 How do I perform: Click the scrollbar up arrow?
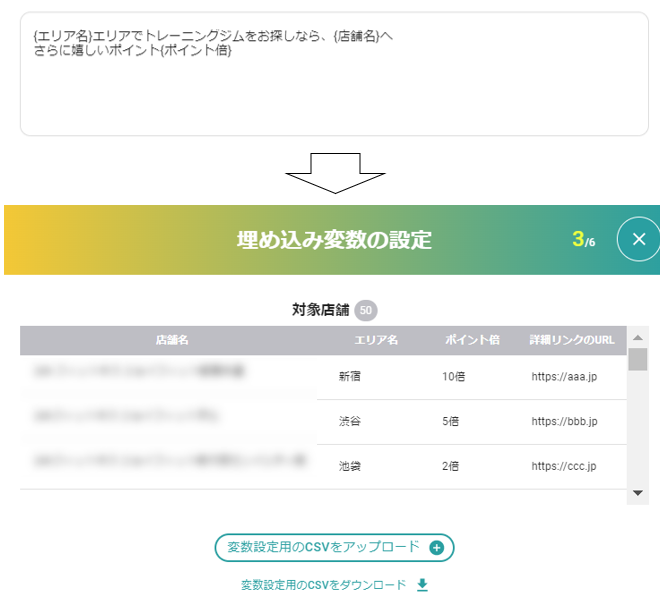[x=637, y=336]
